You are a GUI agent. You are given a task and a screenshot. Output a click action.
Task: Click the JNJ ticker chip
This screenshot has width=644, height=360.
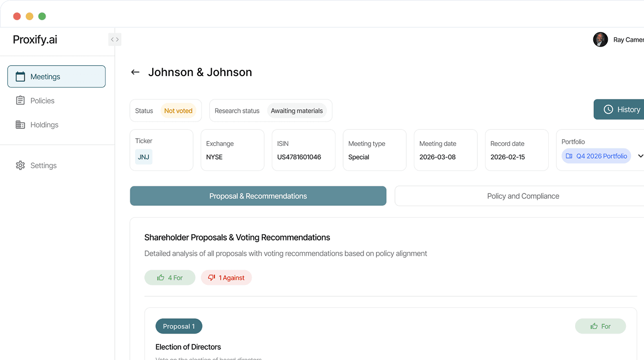[143, 157]
